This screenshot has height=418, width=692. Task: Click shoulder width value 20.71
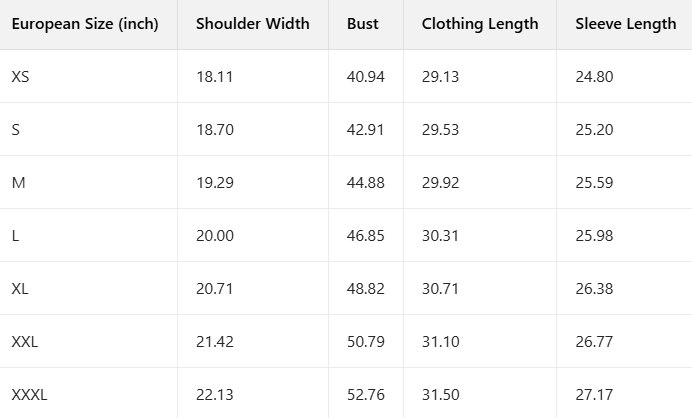click(x=214, y=289)
